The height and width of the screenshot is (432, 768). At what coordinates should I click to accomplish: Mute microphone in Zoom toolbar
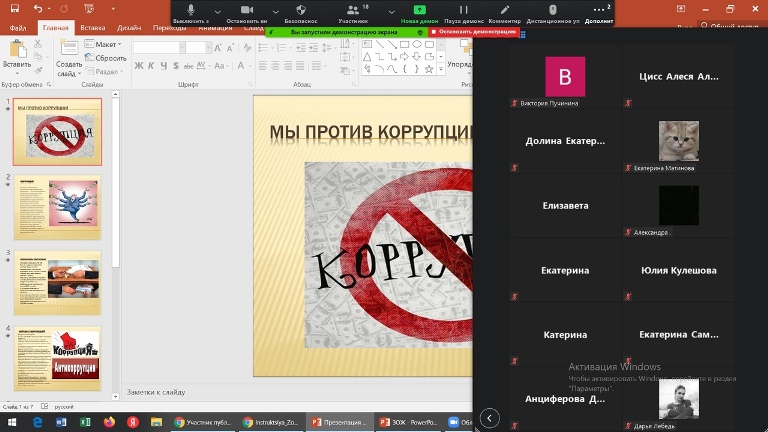coord(190,11)
